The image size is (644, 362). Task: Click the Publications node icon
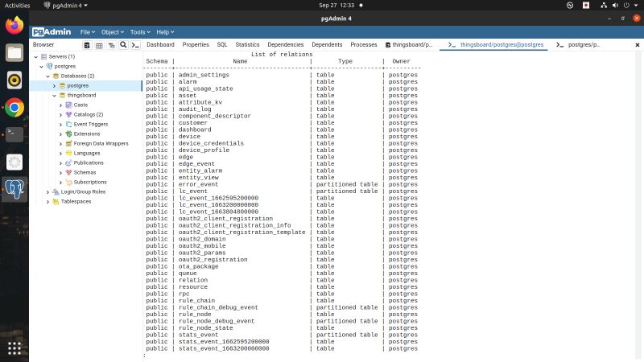click(68, 163)
